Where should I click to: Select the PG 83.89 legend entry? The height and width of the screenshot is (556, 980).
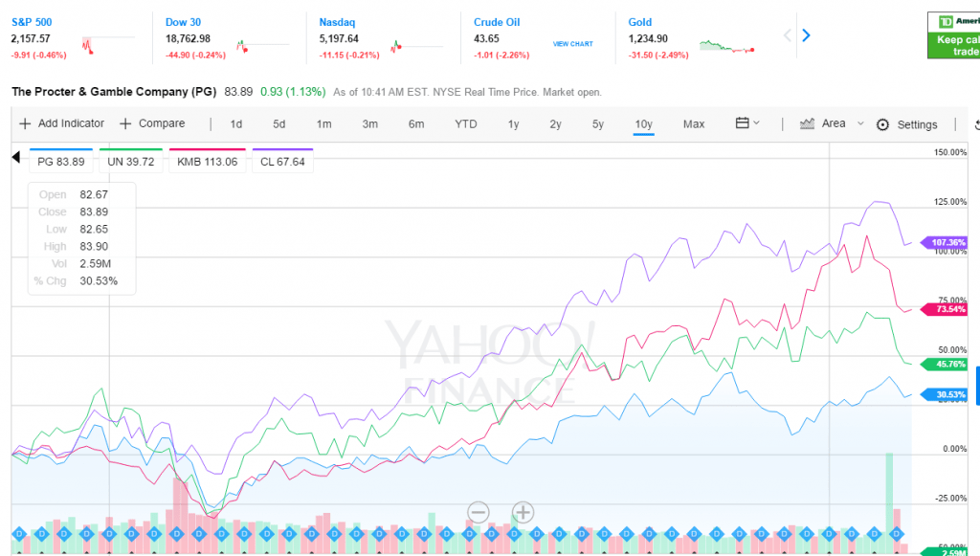[60, 162]
